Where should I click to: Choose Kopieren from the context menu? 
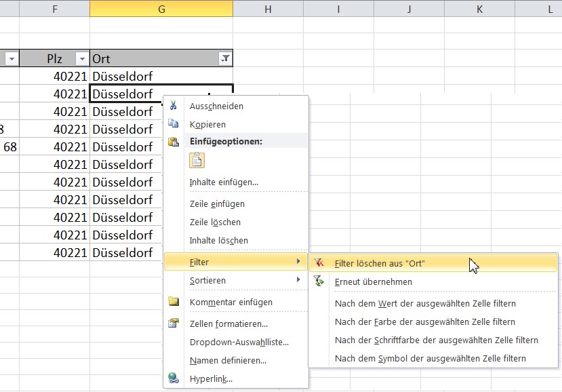click(236, 124)
